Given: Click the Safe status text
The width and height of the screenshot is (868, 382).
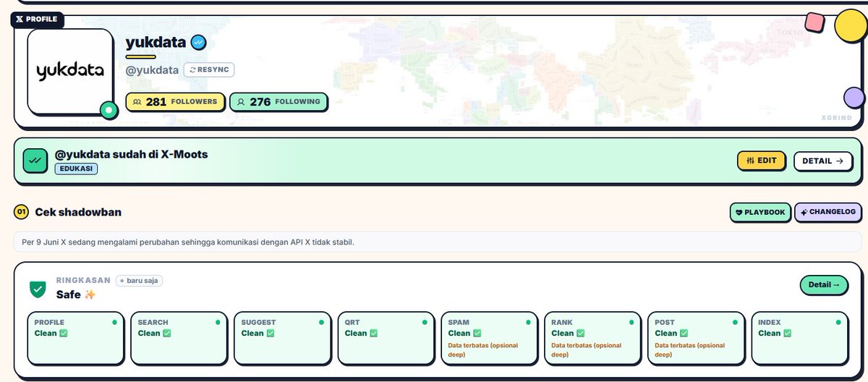Looking at the screenshot, I should (69, 294).
